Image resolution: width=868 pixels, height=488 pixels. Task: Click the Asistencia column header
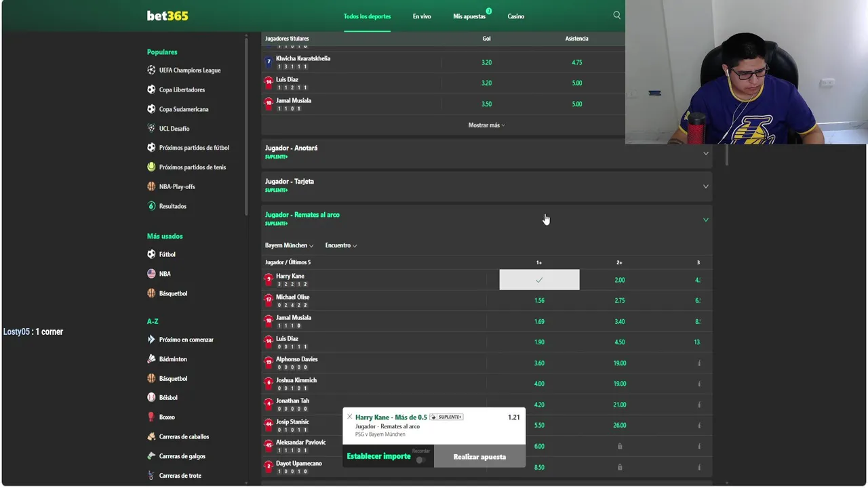577,39
